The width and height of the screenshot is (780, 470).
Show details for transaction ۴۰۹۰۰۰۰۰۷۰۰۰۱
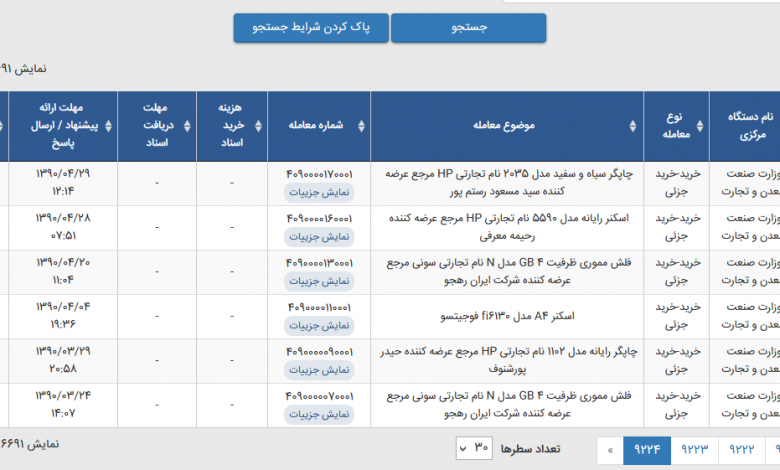(x=319, y=414)
